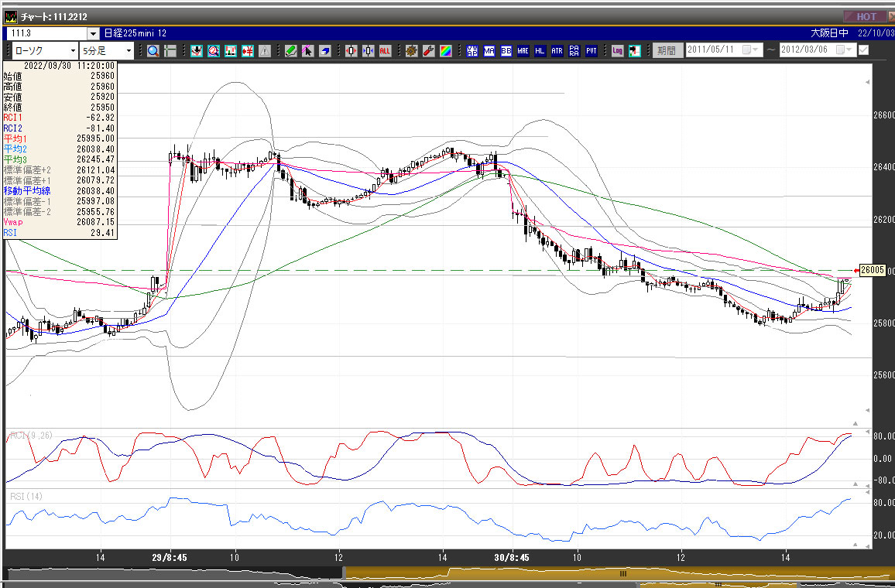Image resolution: width=895 pixels, height=588 pixels.
Task: Click the 終値 25950 row
Action: coord(60,108)
